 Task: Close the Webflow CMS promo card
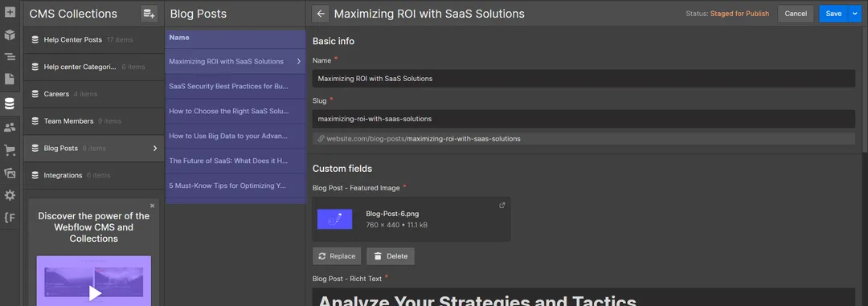pyautogui.click(x=152, y=206)
